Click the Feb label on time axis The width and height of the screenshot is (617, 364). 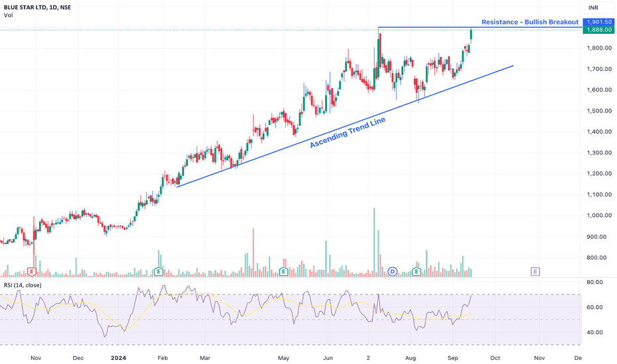pyautogui.click(x=162, y=358)
